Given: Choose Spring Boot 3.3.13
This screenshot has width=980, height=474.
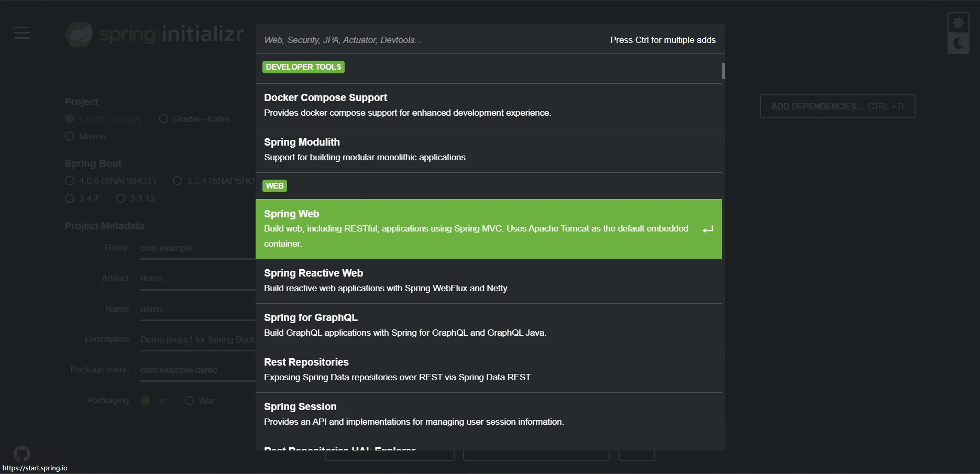Looking at the screenshot, I should [x=135, y=199].
